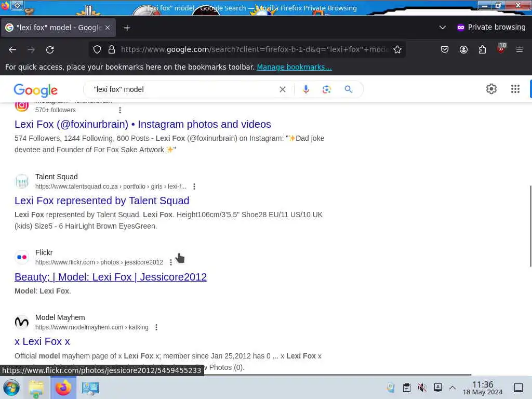This screenshot has height=399, width=532.
Task: Open more options for the Talent Squad result
Action: [x=194, y=187]
